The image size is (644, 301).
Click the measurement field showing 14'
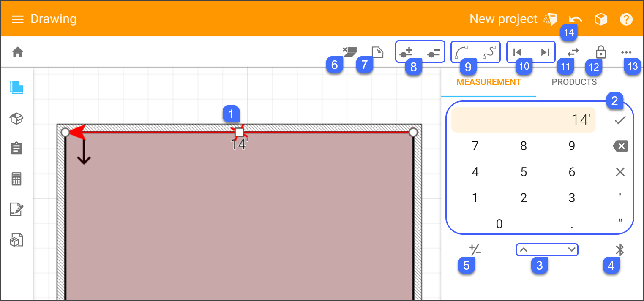pos(524,120)
